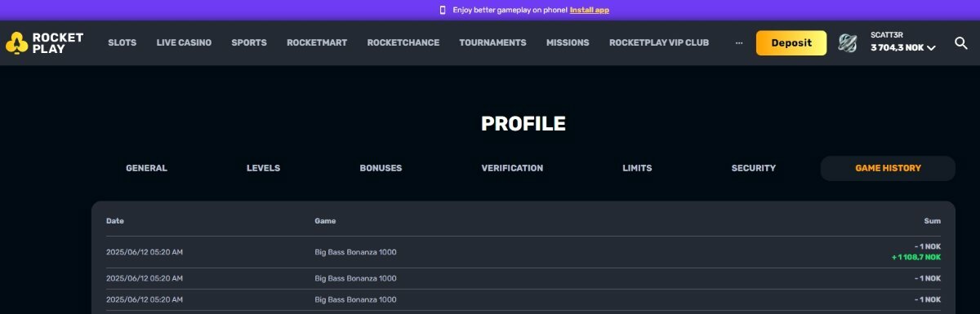Click the Install app link
Viewport: 980px width, 314px height.
pyautogui.click(x=589, y=10)
